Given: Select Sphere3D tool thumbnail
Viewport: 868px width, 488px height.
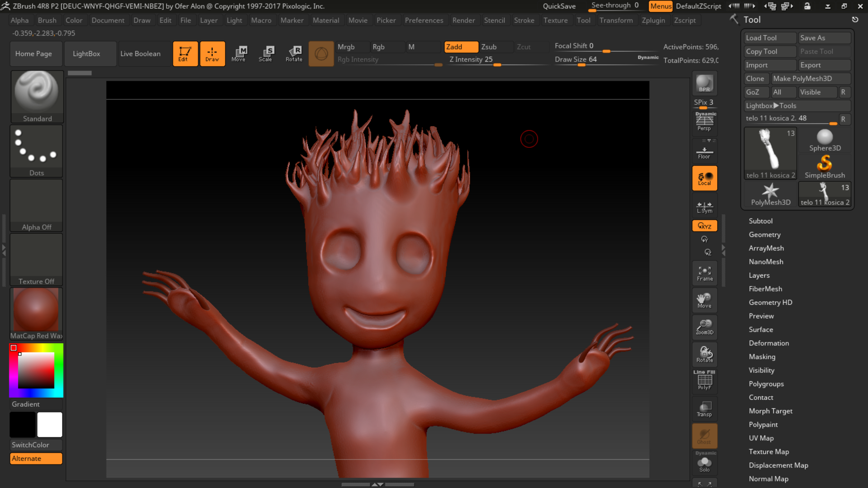Looking at the screenshot, I should [x=825, y=140].
